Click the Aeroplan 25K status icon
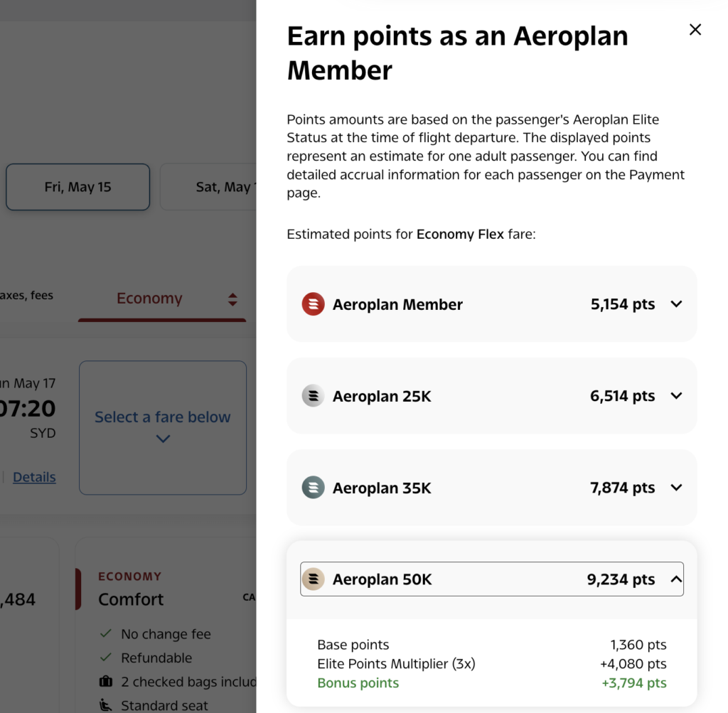The height and width of the screenshot is (713, 728). pyautogui.click(x=314, y=396)
